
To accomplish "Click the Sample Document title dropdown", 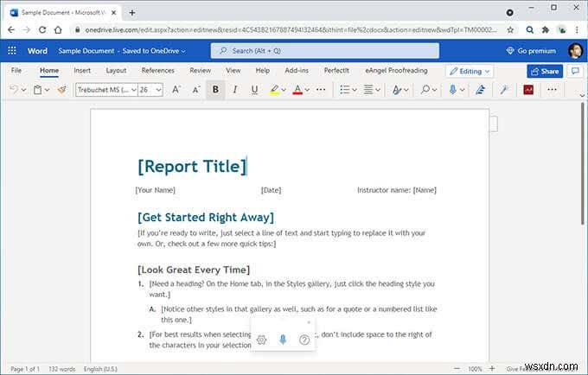I will [122, 51].
